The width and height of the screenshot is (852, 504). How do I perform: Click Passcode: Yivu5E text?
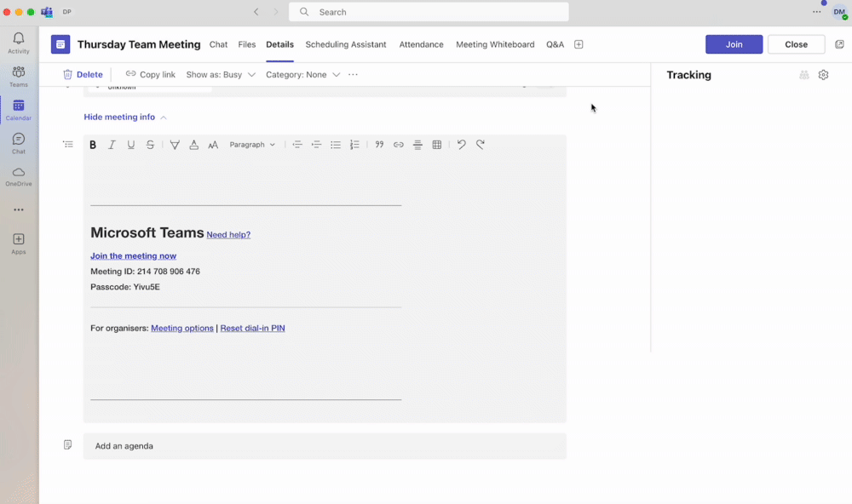[125, 287]
